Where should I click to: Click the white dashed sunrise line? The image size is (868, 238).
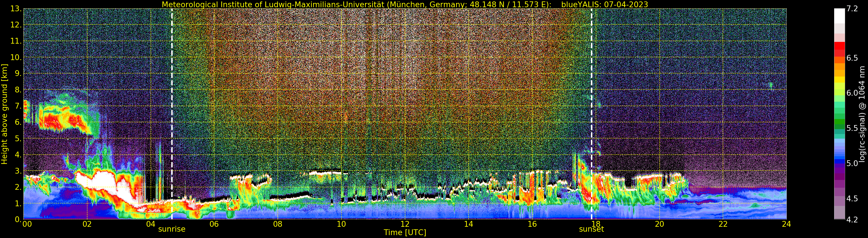click(172, 114)
